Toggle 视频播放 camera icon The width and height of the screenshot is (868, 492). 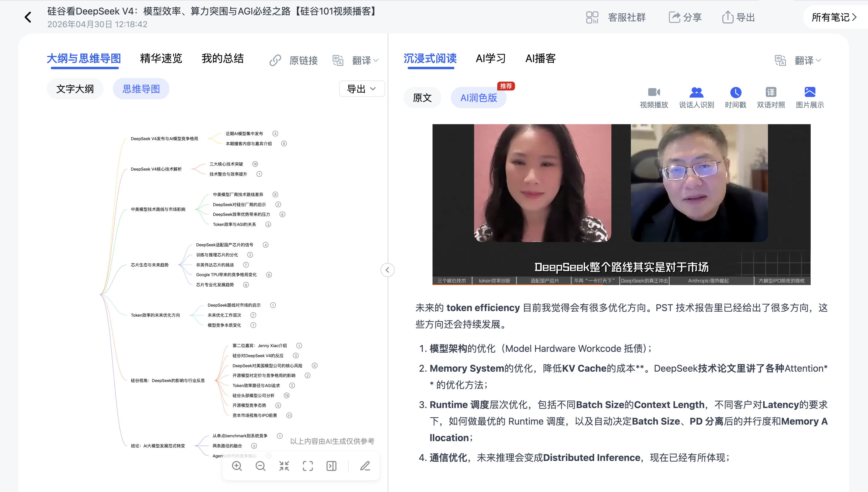click(654, 92)
